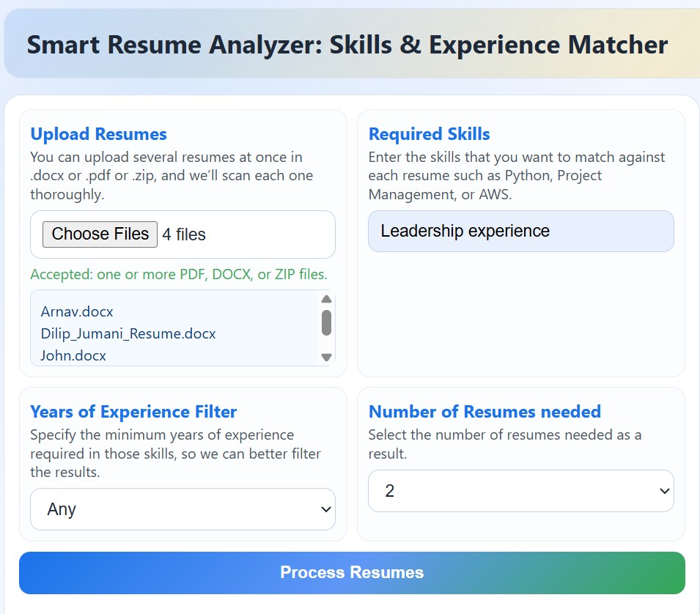The height and width of the screenshot is (614, 700).
Task: Click the "4 files" label next to Choose Files
Action: tap(183, 234)
